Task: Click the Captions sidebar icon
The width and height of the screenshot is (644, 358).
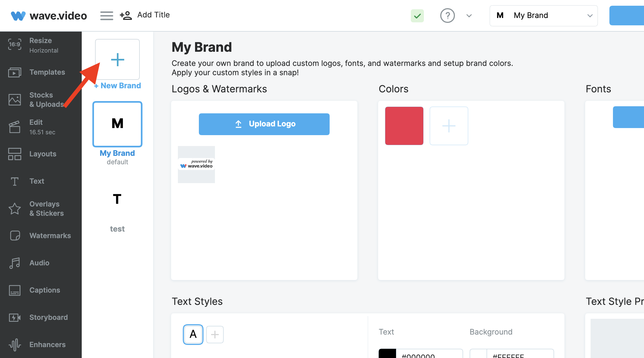Action: 15,290
